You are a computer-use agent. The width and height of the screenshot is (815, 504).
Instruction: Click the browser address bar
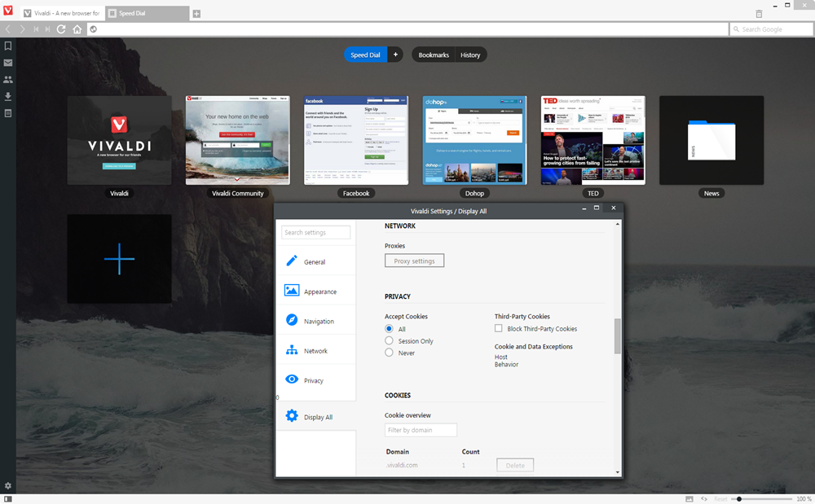407,29
